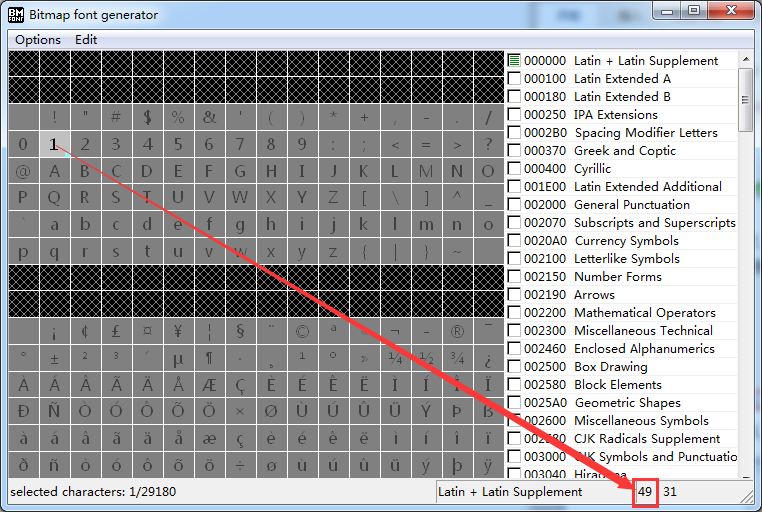Select the lowercase a character cell
This screenshot has width=762, height=512.
tap(54, 224)
